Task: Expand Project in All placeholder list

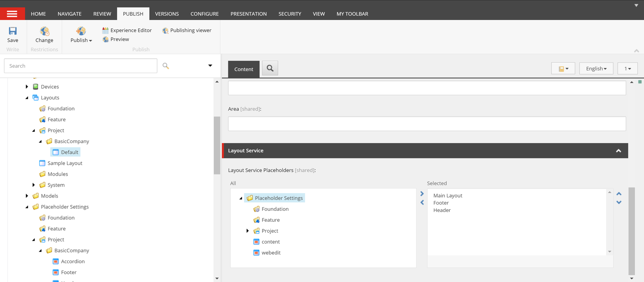Action: tap(247, 231)
